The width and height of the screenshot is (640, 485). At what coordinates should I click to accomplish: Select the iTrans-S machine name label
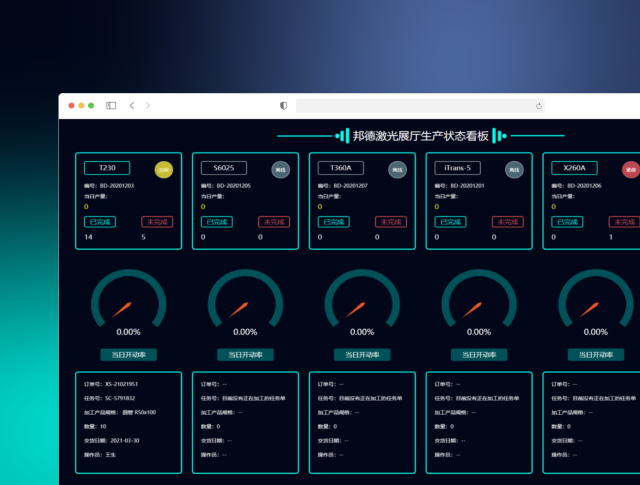pos(458,168)
